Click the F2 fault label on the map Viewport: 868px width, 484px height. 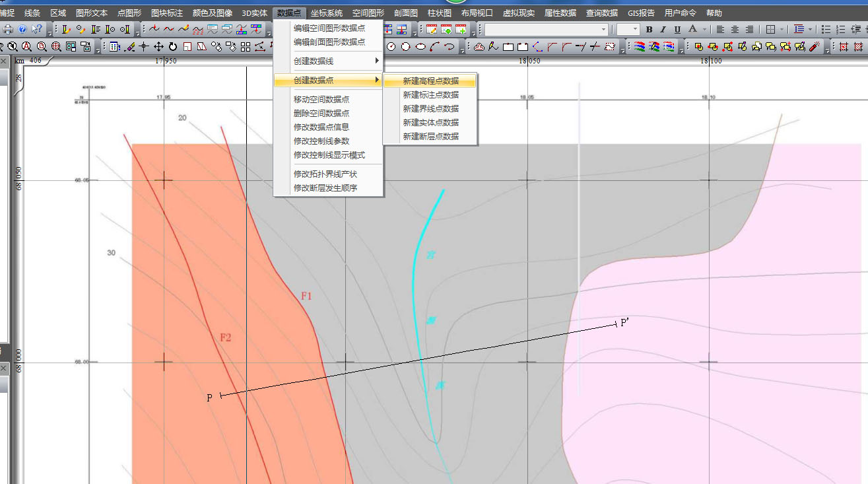[226, 337]
